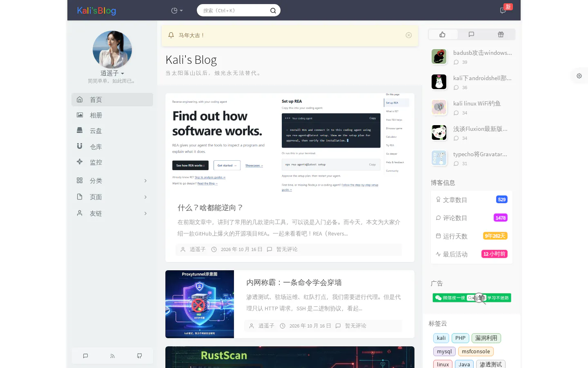
Task: Click the bell icon in the announcement
Action: click(171, 35)
